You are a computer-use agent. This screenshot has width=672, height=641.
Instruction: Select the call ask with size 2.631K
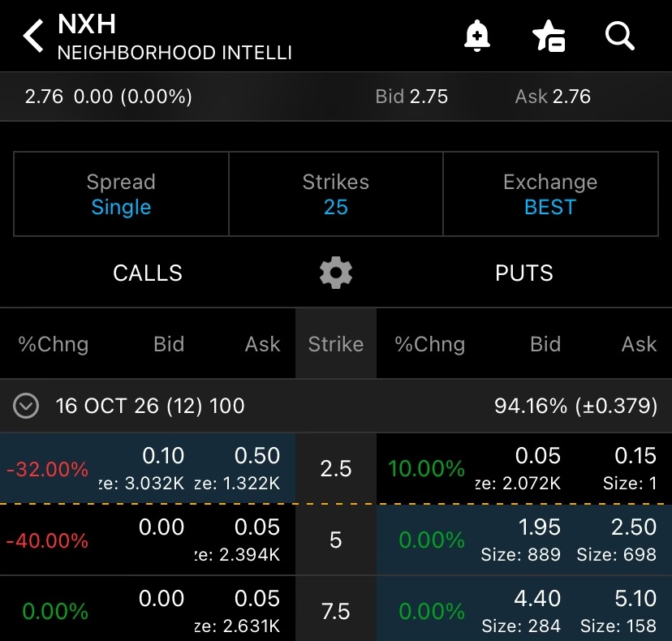tap(237, 612)
